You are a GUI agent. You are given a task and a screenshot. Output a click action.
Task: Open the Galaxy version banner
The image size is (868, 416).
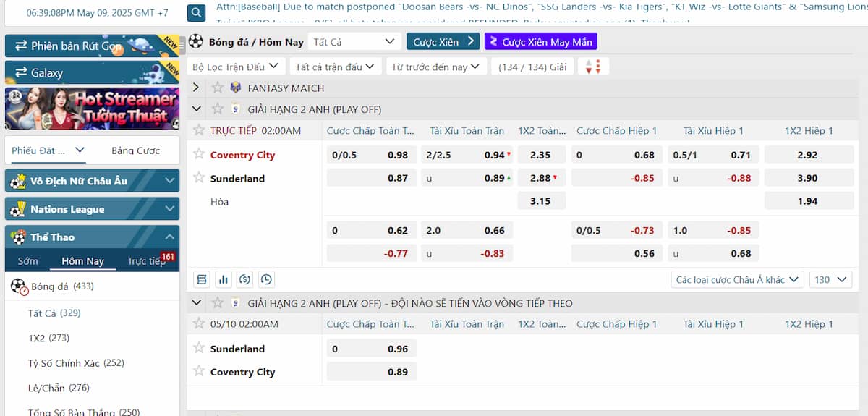click(x=92, y=72)
